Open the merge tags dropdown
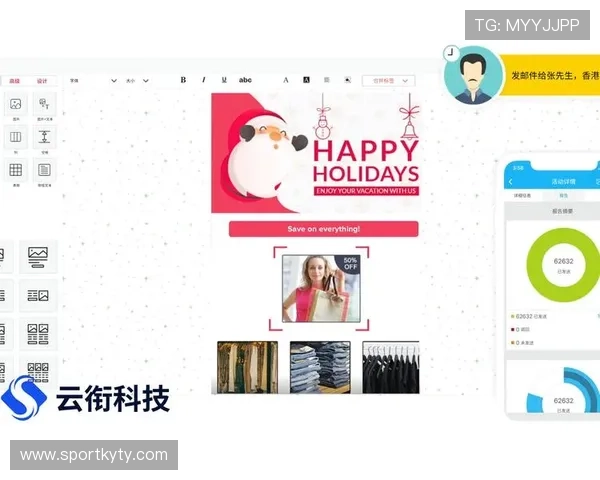The width and height of the screenshot is (600, 480). [x=389, y=81]
